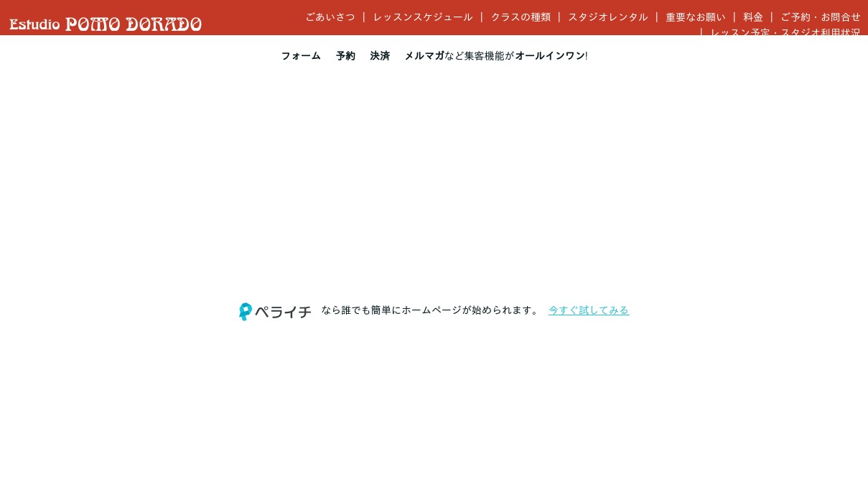Click the なら誰でも簡単に promo sentence
Viewport: 868px width, 487px height.
click(360, 310)
